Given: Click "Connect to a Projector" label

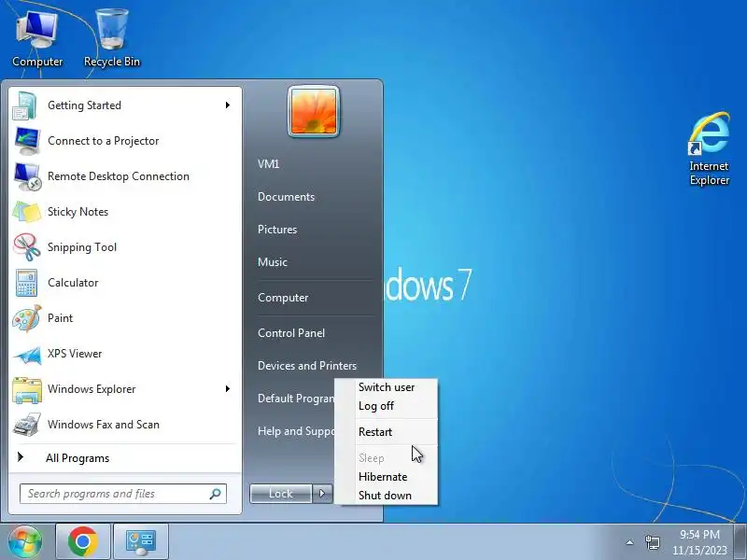Looking at the screenshot, I should click(x=104, y=141).
